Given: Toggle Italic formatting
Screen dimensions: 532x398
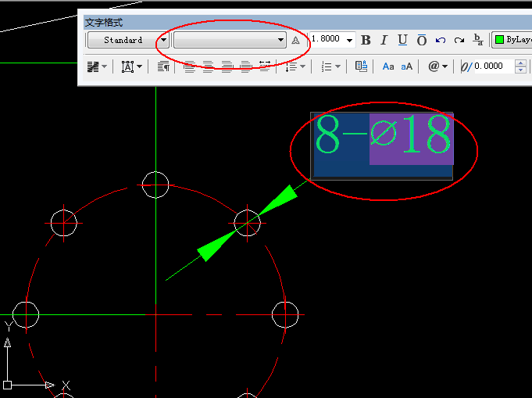Looking at the screenshot, I should click(x=384, y=40).
